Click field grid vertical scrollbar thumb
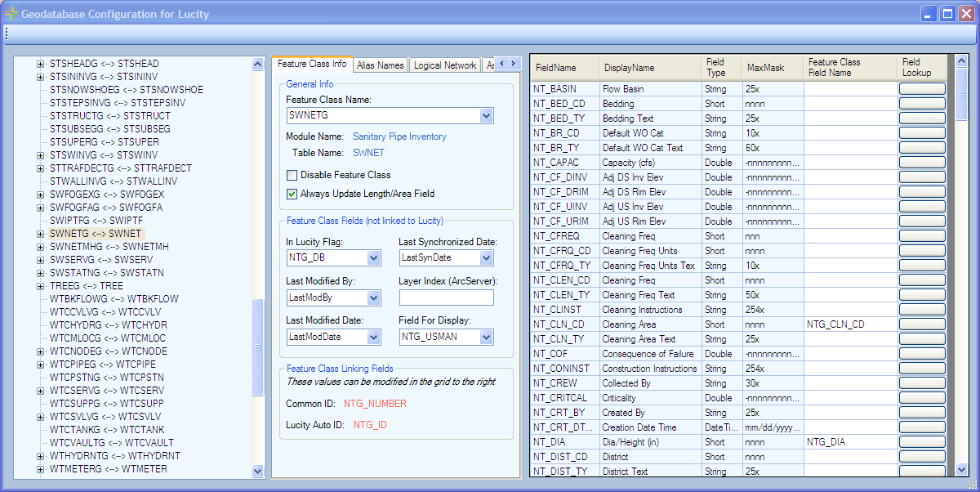 961,94
